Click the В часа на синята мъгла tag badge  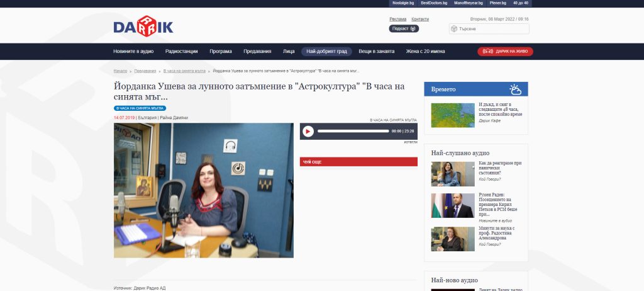coord(140,108)
